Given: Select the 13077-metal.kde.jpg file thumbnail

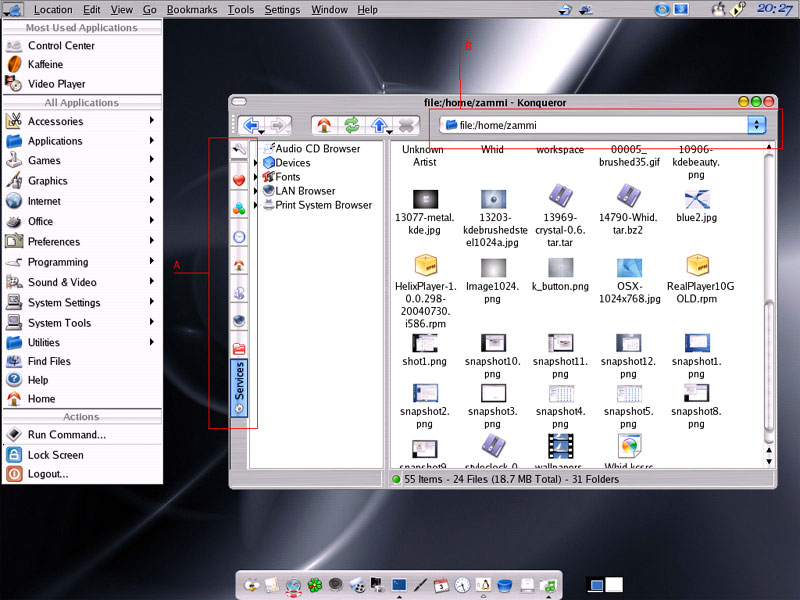Looking at the screenshot, I should point(425,199).
